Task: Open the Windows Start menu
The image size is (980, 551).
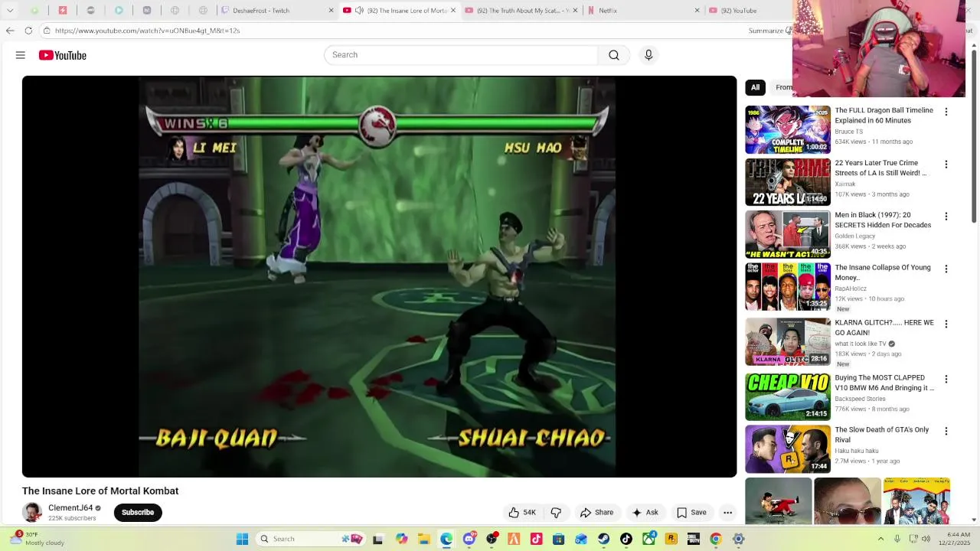Action: [242, 539]
